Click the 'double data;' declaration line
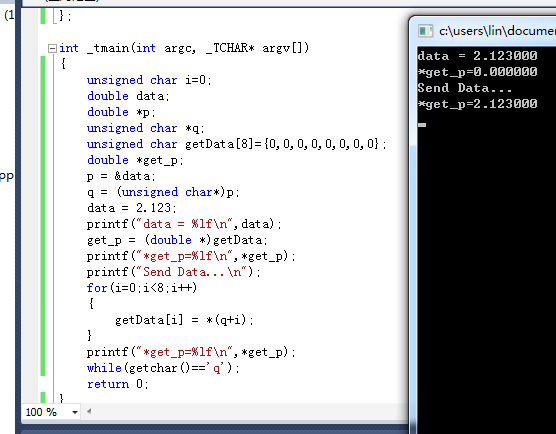The width and height of the screenshot is (556, 434). click(128, 96)
